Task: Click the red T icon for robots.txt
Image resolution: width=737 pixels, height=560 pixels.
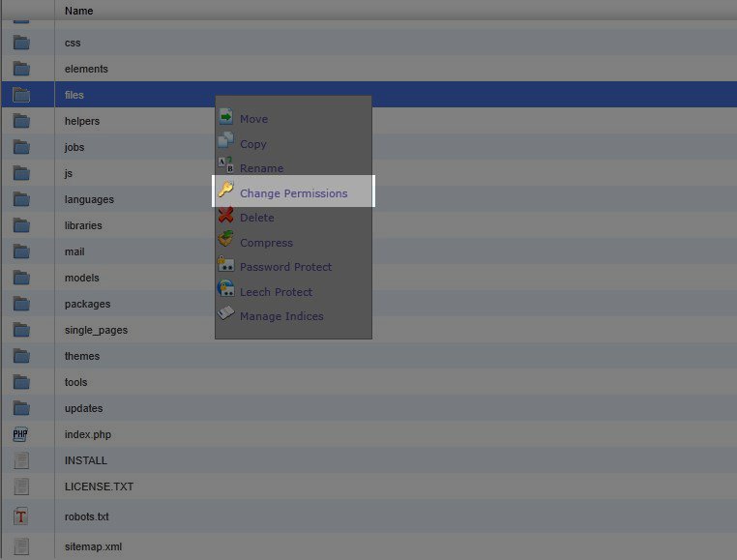Action: tap(20, 516)
